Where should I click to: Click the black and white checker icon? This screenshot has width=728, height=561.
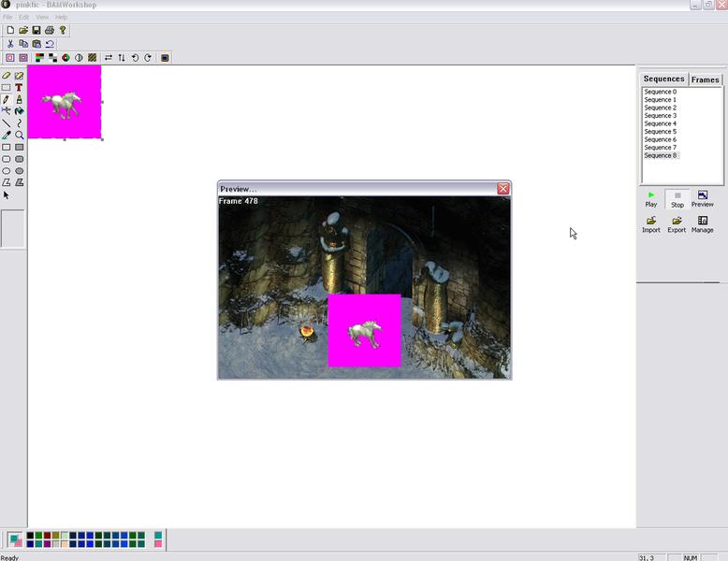[x=53, y=58]
